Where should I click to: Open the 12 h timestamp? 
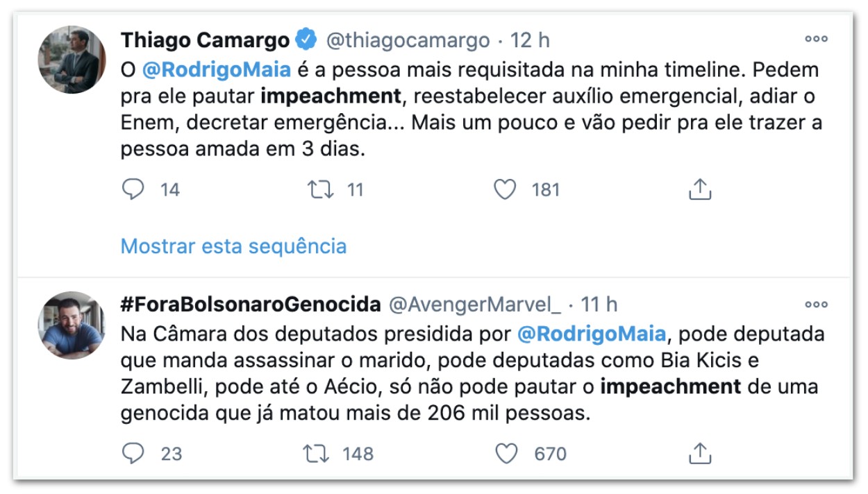[x=530, y=40]
